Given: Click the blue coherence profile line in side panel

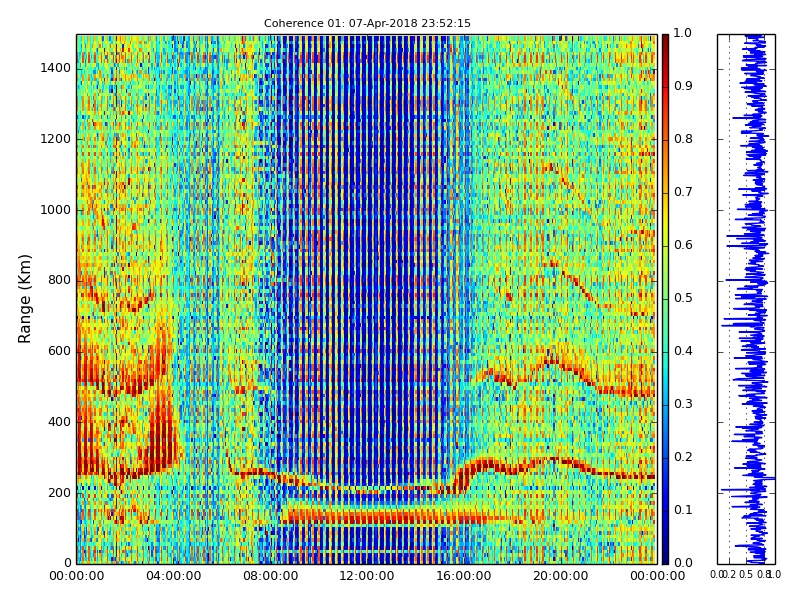Looking at the screenshot, I should pyautogui.click(x=755, y=299).
